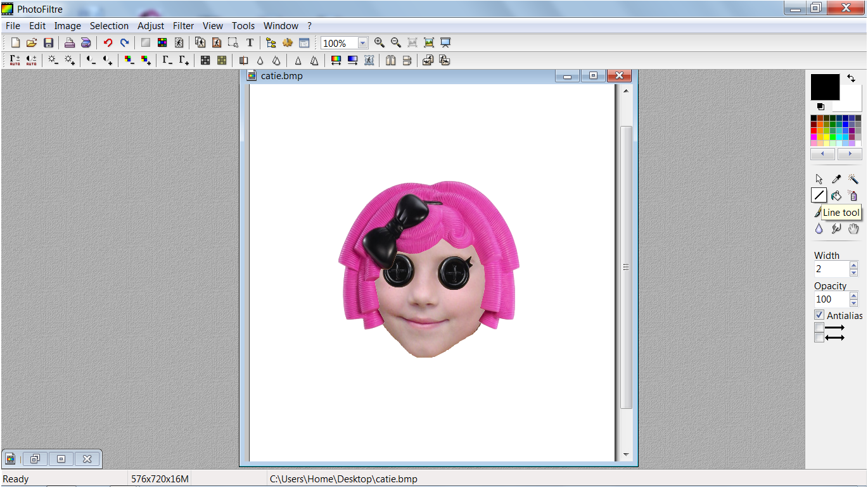Click the white background color swatch
Image resolution: width=868 pixels, height=488 pixels.
click(x=851, y=100)
